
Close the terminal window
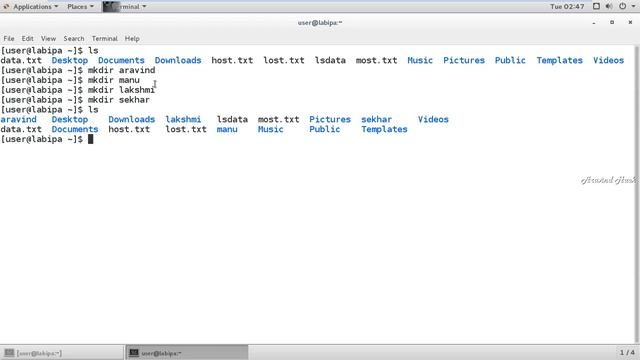(630, 22)
